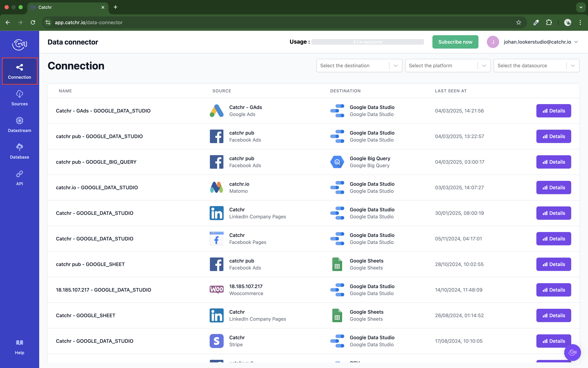Open the Database sidebar section
The height and width of the screenshot is (368, 588).
[19, 151]
